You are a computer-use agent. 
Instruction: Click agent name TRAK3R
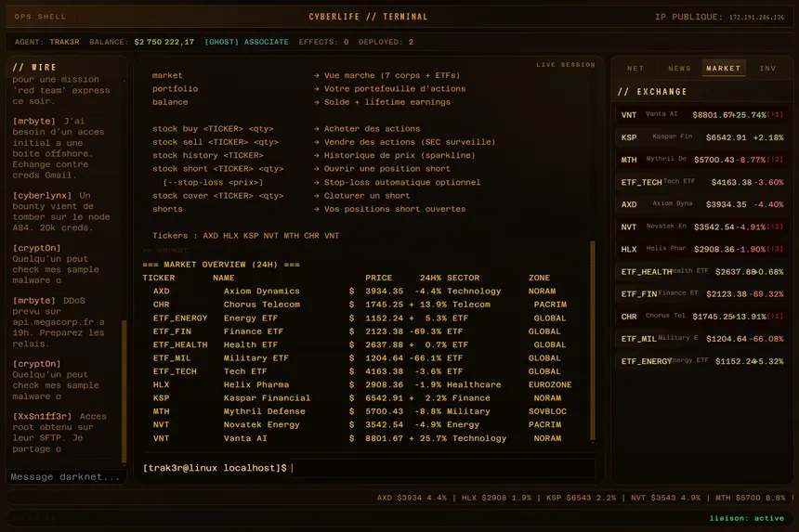[64, 43]
